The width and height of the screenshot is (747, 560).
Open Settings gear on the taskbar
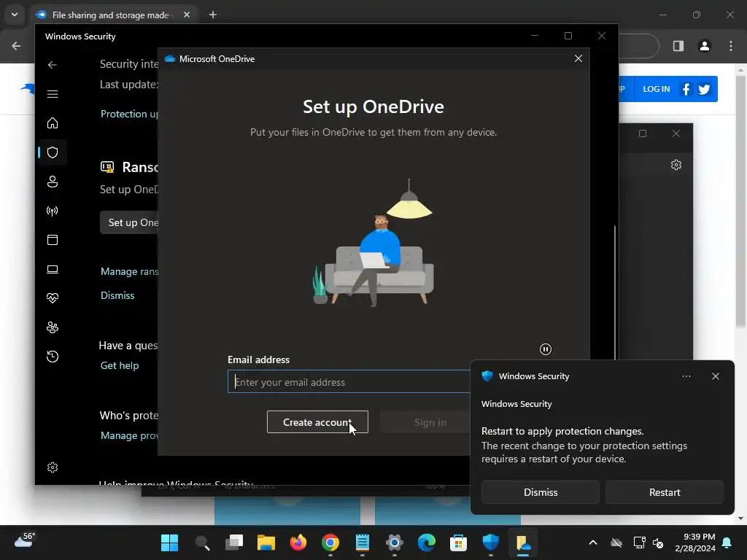tap(395, 542)
